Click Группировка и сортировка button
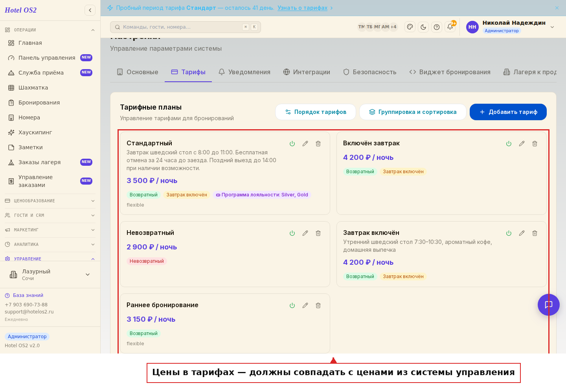566x392 pixels. point(413,112)
